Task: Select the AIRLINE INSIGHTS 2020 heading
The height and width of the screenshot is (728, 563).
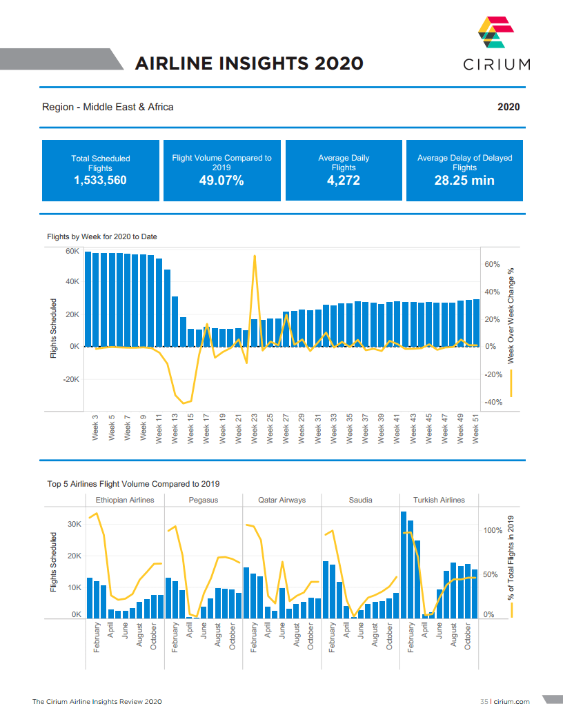Action: pos(250,63)
